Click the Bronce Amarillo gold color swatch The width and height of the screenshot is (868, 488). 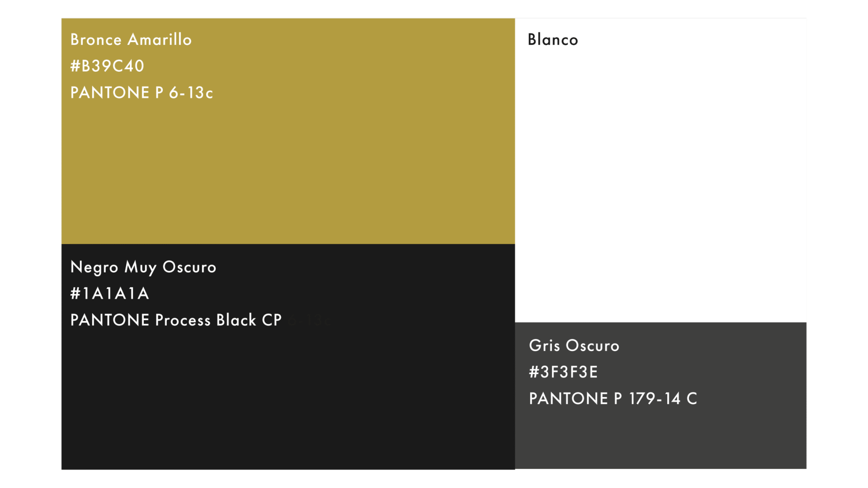[288, 131]
